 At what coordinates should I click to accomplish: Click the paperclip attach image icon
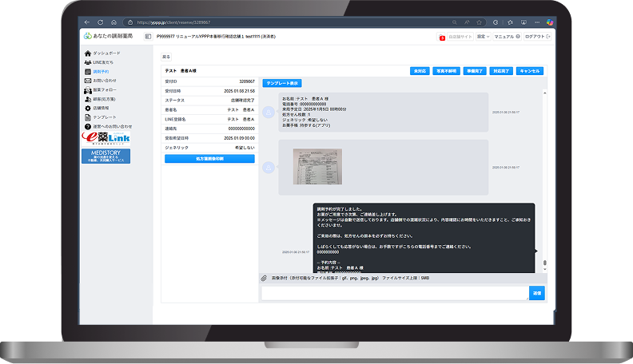264,279
